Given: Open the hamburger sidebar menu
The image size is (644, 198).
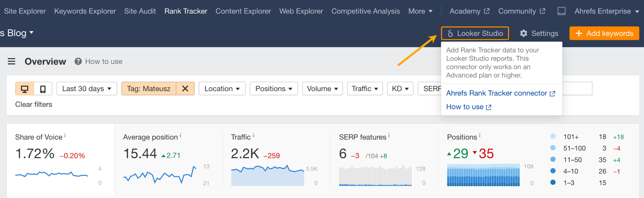Looking at the screenshot, I should tap(12, 61).
